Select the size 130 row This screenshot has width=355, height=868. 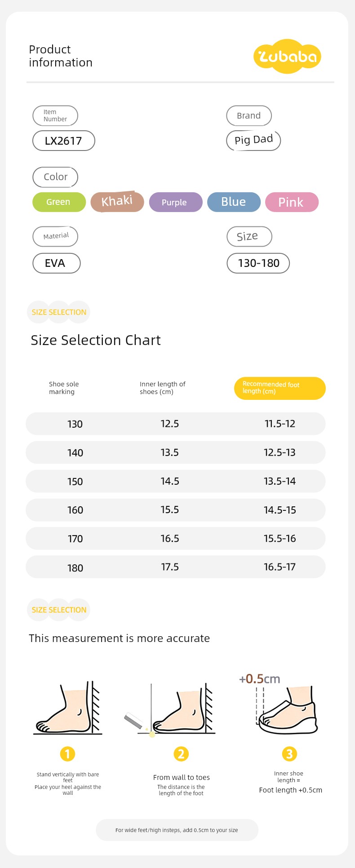click(176, 424)
